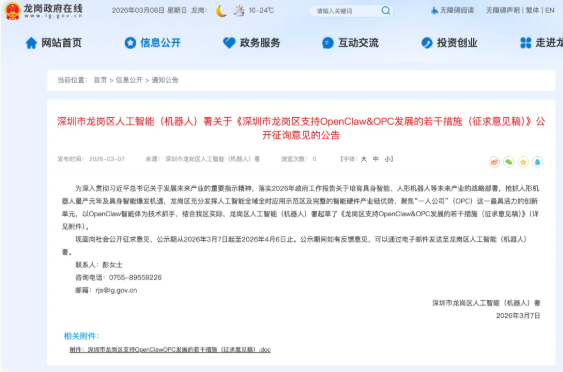This screenshot has width=563, height=372.
Task: Open the 投资创业 menu
Action: click(457, 43)
